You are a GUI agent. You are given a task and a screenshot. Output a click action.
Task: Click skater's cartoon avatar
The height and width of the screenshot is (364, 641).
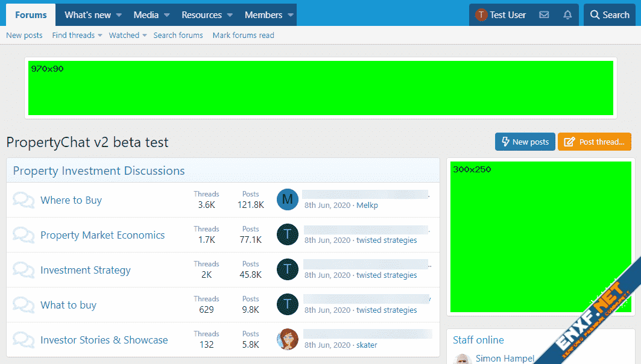(288, 339)
